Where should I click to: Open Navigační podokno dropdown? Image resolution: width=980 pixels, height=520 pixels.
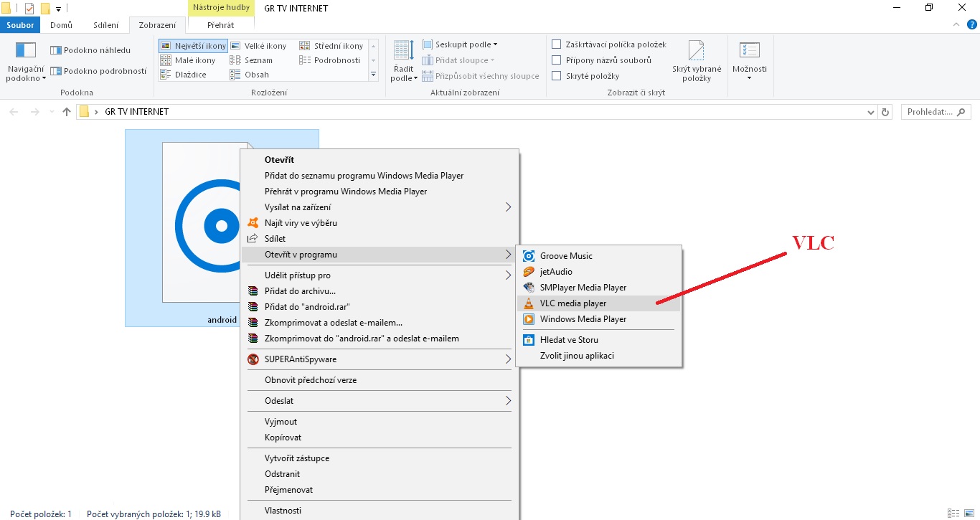pyautogui.click(x=26, y=62)
